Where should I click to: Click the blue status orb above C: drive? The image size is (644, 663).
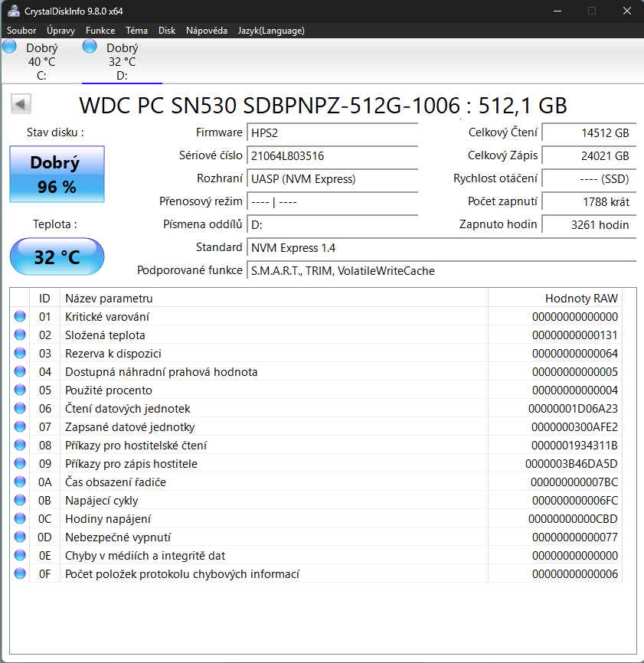pyautogui.click(x=9, y=46)
